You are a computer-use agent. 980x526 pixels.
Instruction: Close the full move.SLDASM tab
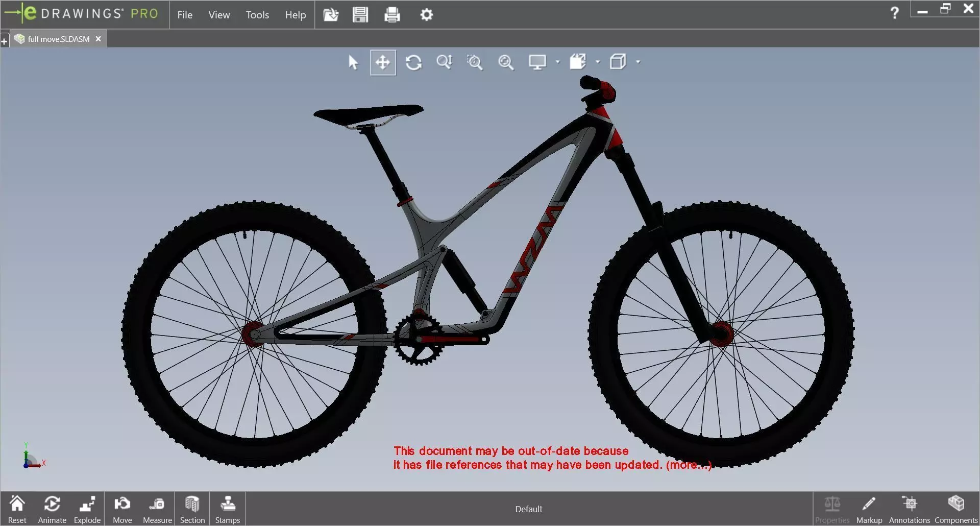tap(98, 39)
